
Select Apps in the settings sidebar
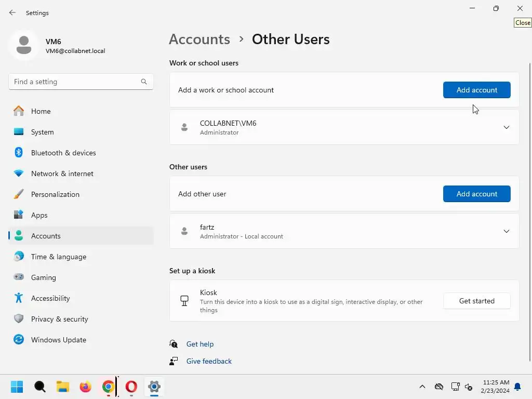click(x=39, y=215)
